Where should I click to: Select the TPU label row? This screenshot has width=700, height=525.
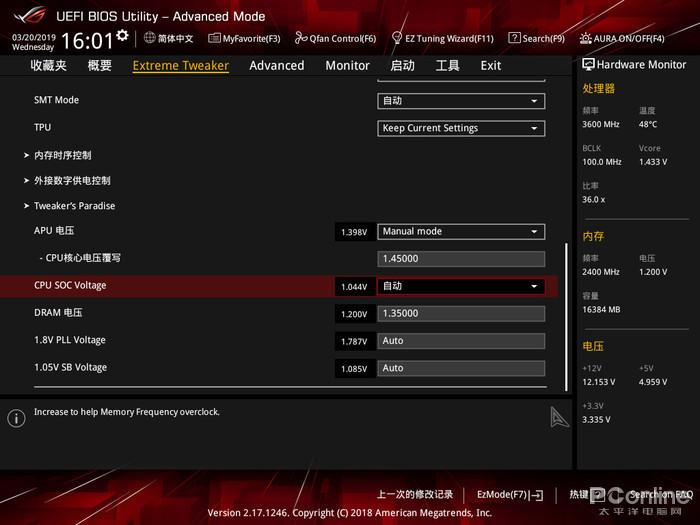42,128
